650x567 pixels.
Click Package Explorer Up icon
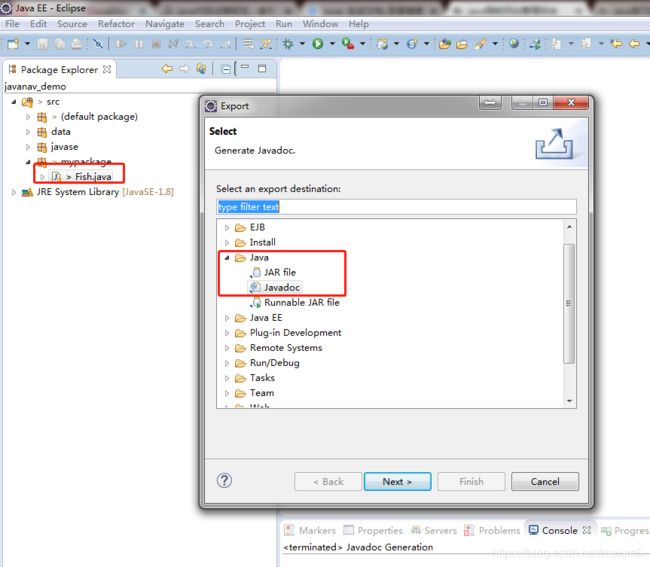coord(201,68)
